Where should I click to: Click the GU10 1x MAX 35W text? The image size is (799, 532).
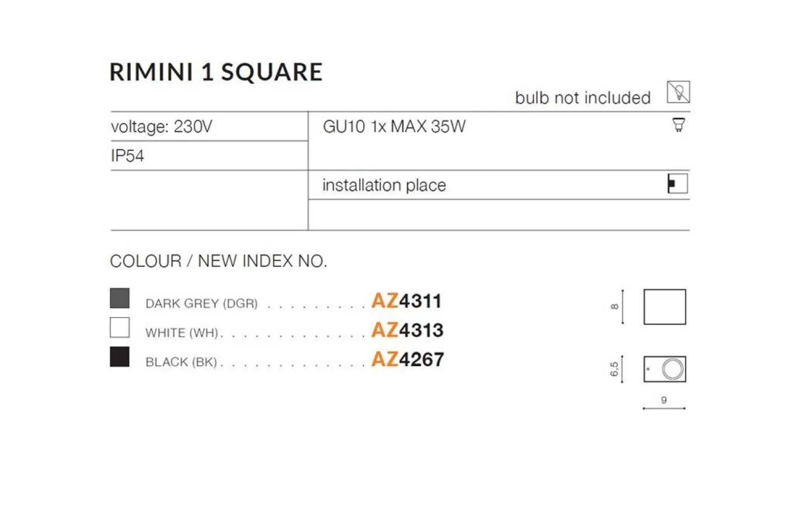394,127
